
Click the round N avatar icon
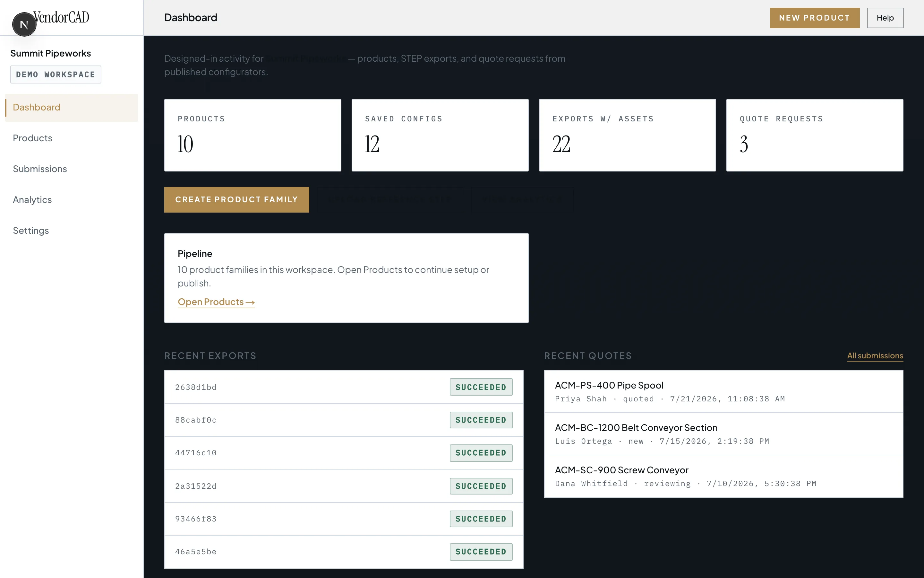tap(24, 24)
